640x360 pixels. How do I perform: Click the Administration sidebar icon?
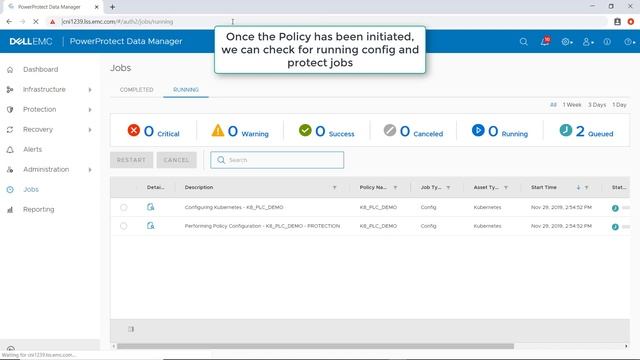[x=10, y=170]
